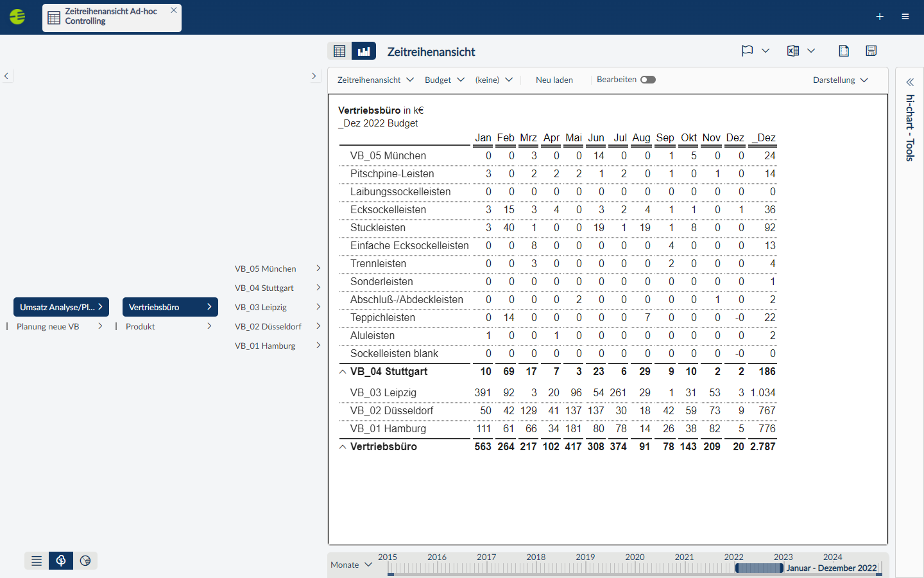Open the flag bookmark icon
This screenshot has height=578, width=924.
point(747,50)
